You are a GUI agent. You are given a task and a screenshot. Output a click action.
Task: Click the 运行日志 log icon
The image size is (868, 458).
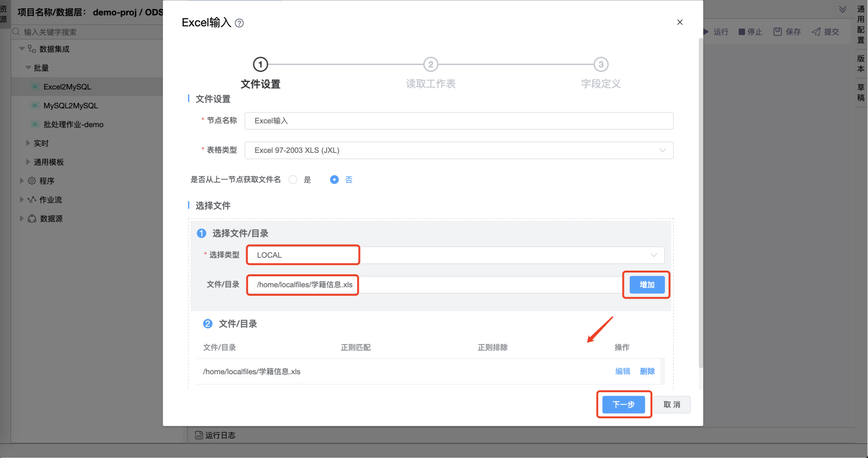[x=199, y=435]
